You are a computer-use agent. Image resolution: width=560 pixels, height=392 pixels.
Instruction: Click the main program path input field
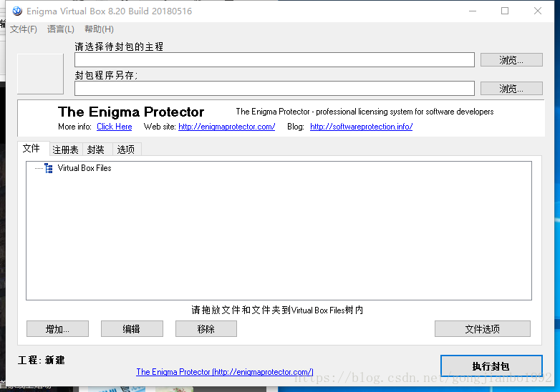click(x=274, y=60)
